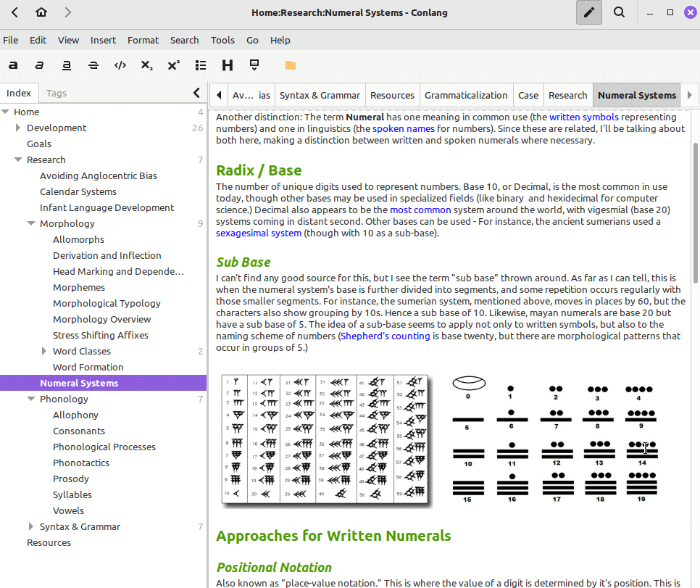Select Allomorphs page in index
Image resolution: width=700 pixels, height=588 pixels.
coord(78,239)
